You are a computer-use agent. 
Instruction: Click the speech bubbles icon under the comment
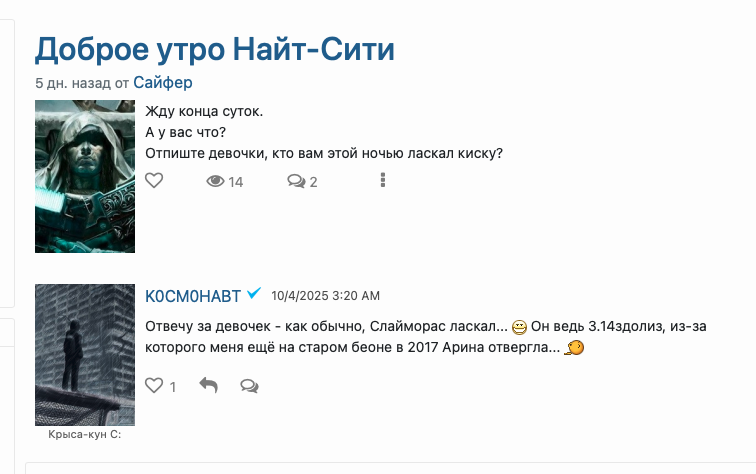250,385
